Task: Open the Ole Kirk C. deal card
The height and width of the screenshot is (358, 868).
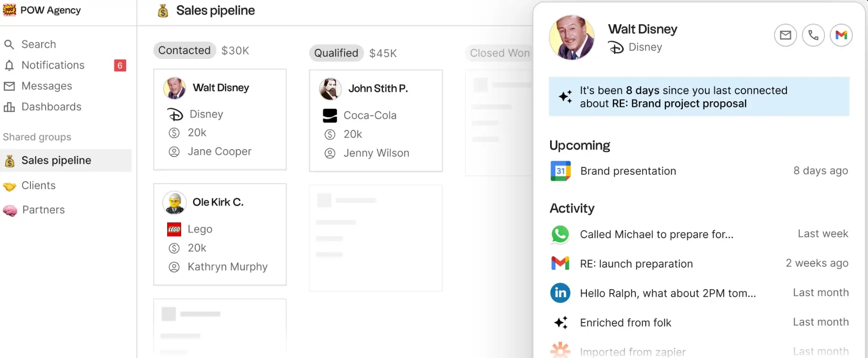Action: pos(220,234)
